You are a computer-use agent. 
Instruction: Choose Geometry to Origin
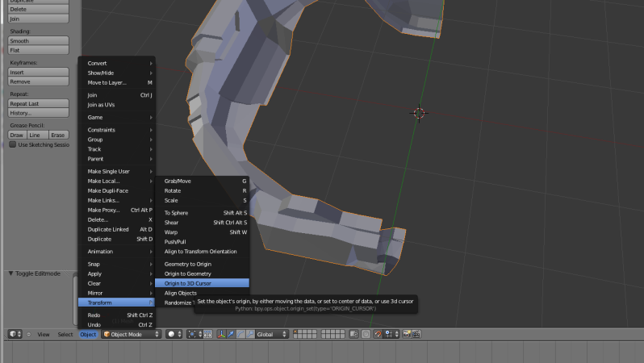[x=202, y=264]
